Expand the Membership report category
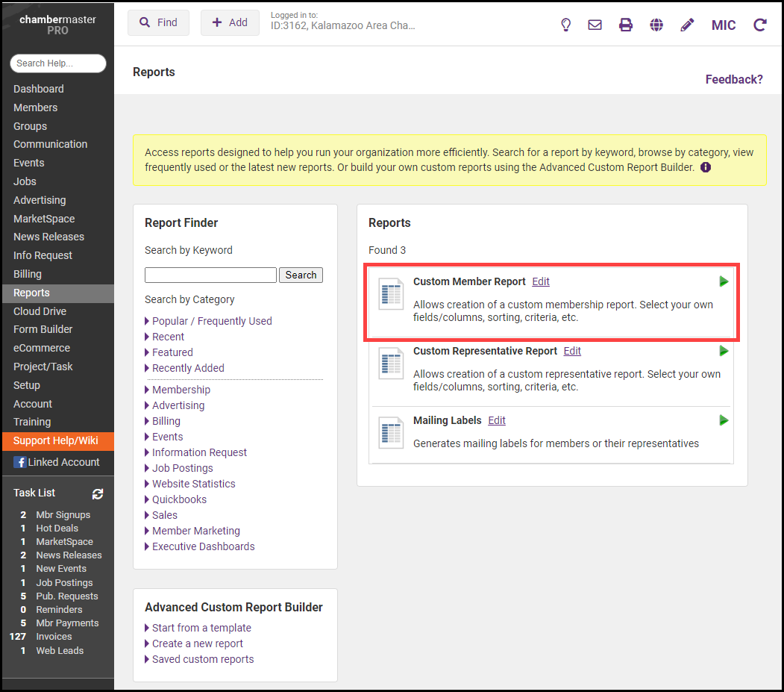This screenshot has height=692, width=784. pyautogui.click(x=181, y=390)
